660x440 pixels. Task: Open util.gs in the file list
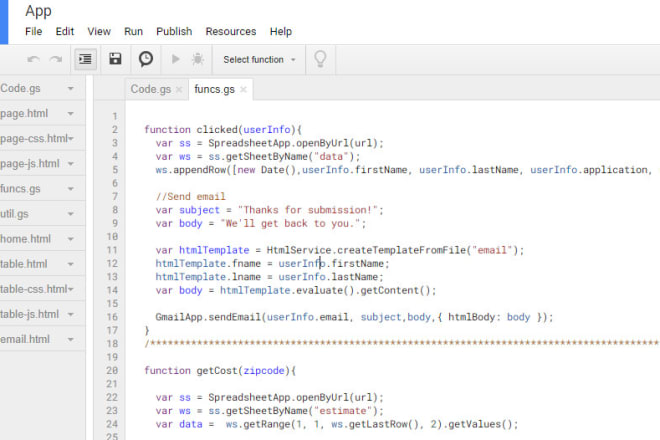[x=14, y=214]
